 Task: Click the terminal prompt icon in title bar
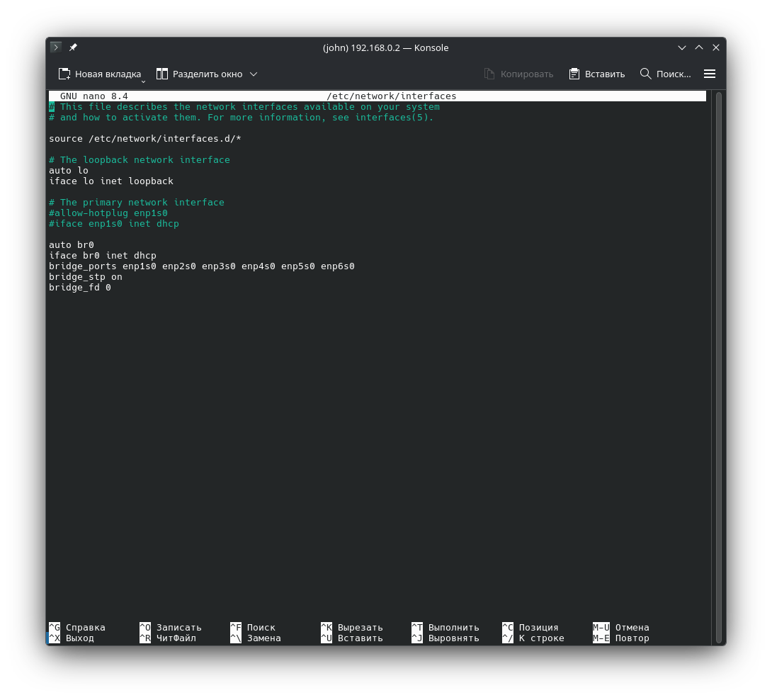56,47
